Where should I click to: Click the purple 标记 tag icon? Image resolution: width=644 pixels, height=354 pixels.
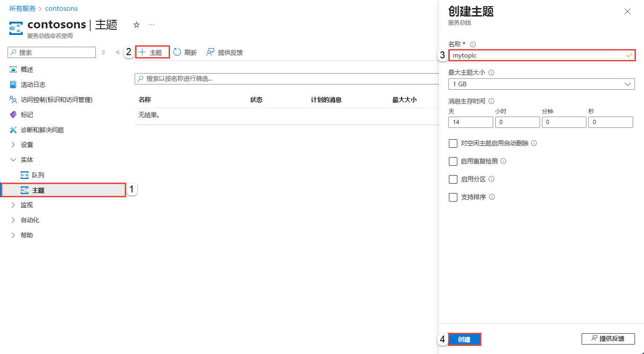coord(13,115)
